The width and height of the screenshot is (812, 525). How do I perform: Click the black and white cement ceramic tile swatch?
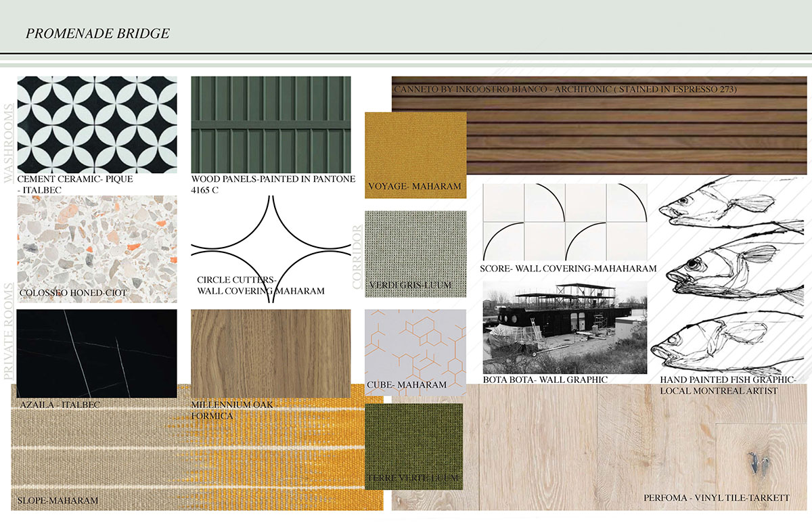click(x=97, y=124)
